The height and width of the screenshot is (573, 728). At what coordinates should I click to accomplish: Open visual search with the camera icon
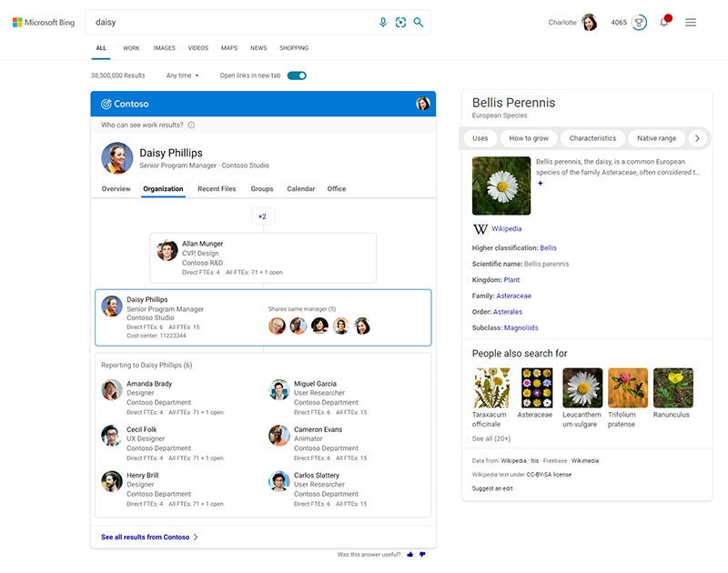click(x=401, y=20)
